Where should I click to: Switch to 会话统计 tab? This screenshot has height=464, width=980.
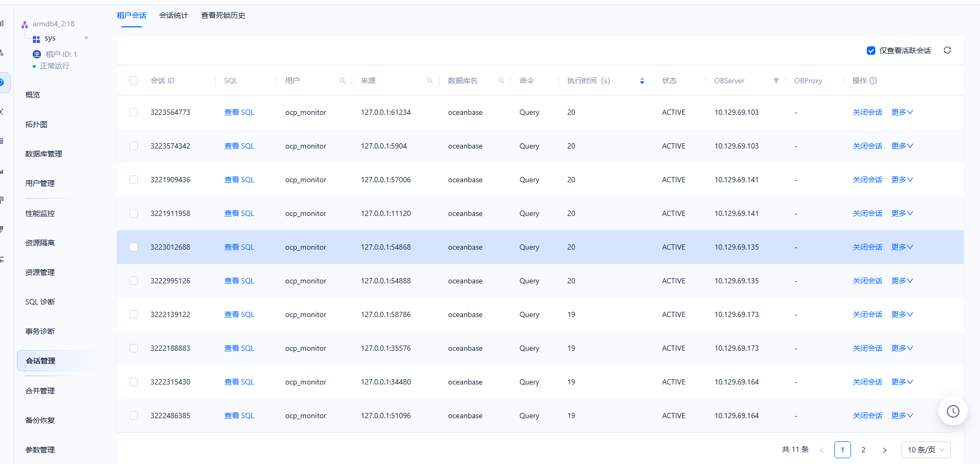pos(173,15)
